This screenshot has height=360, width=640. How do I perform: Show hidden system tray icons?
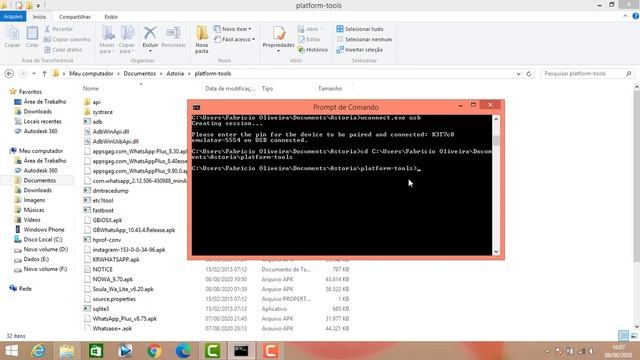click(547, 351)
